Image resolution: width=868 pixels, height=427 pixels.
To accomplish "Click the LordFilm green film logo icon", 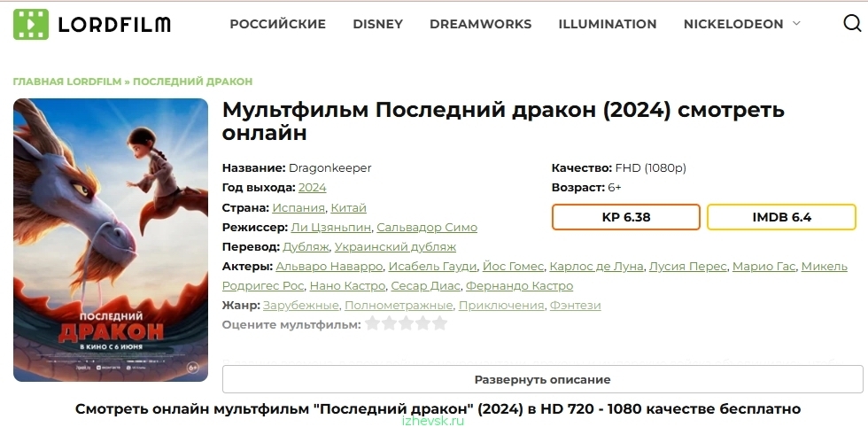I will click(x=31, y=24).
